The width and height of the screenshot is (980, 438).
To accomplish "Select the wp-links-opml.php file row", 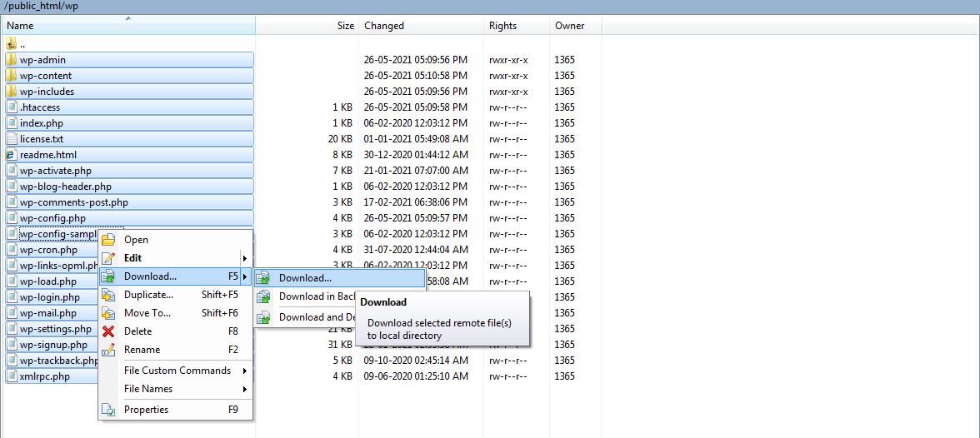I will click(52, 266).
